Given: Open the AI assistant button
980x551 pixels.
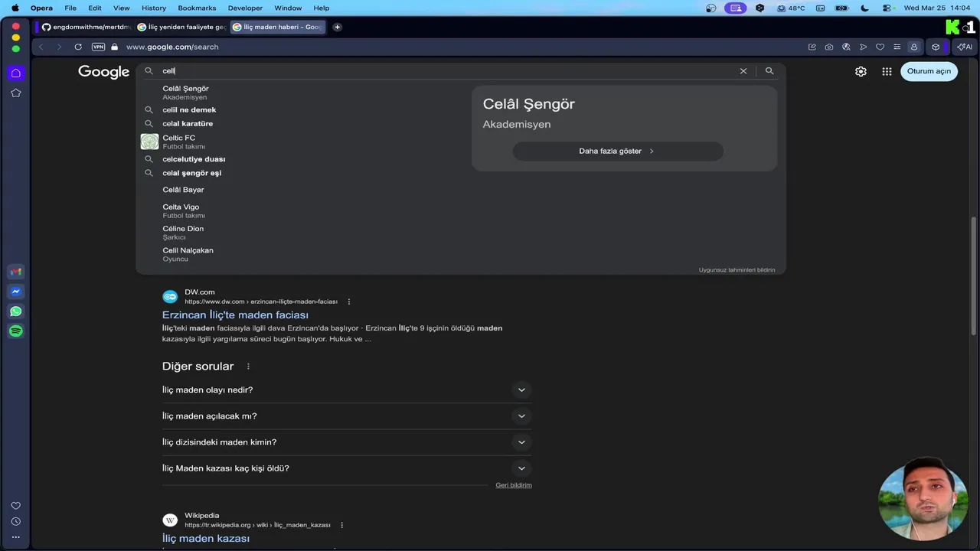Looking at the screenshot, I should 965,47.
